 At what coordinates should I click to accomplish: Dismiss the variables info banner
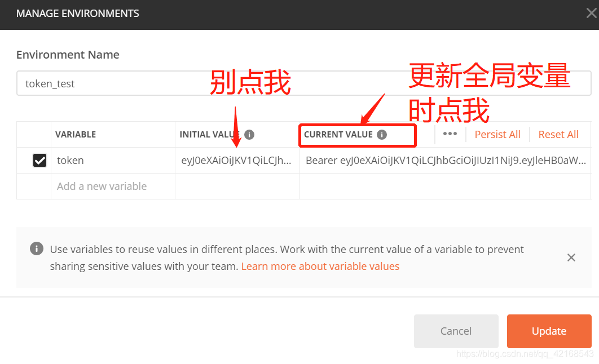(x=571, y=258)
